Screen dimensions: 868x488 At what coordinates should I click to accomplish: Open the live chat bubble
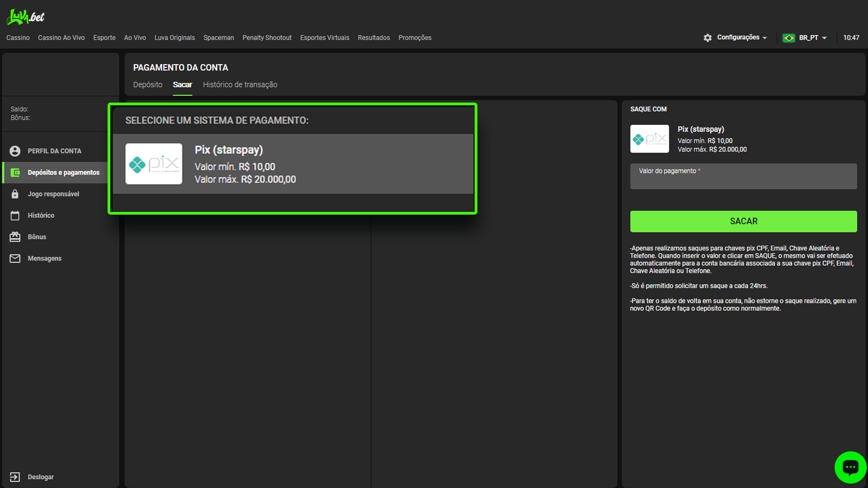coord(850,467)
